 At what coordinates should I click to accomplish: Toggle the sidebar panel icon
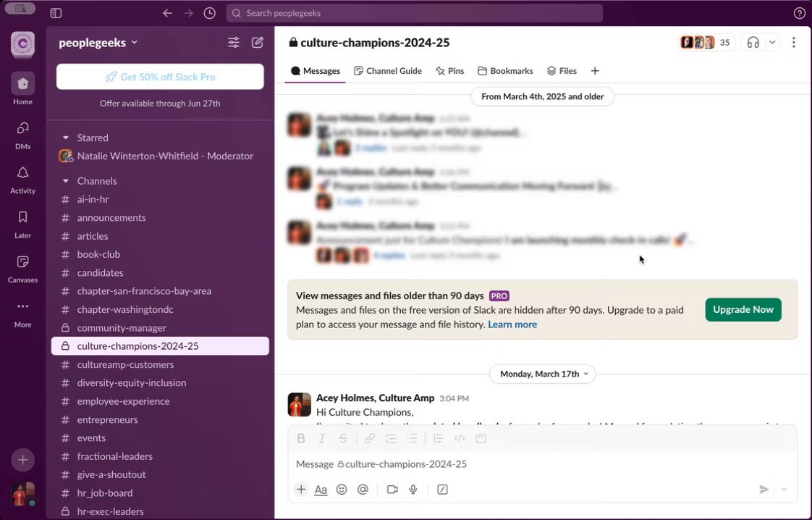56,13
